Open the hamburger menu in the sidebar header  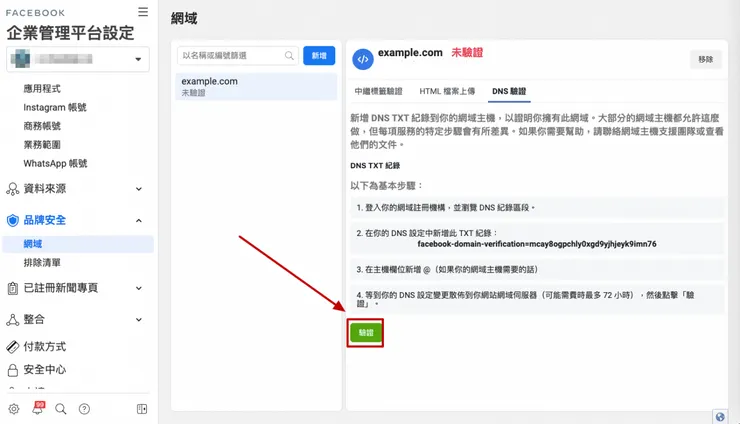coord(143,12)
